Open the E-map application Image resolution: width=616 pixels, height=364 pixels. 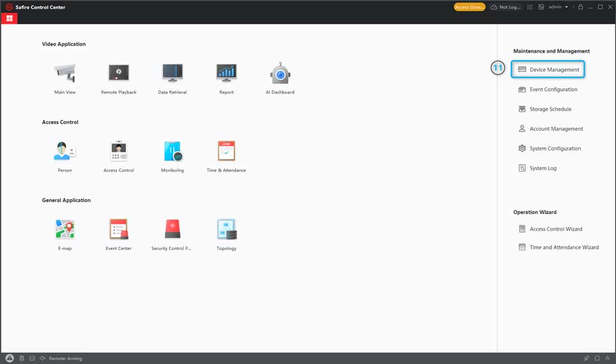[65, 229]
